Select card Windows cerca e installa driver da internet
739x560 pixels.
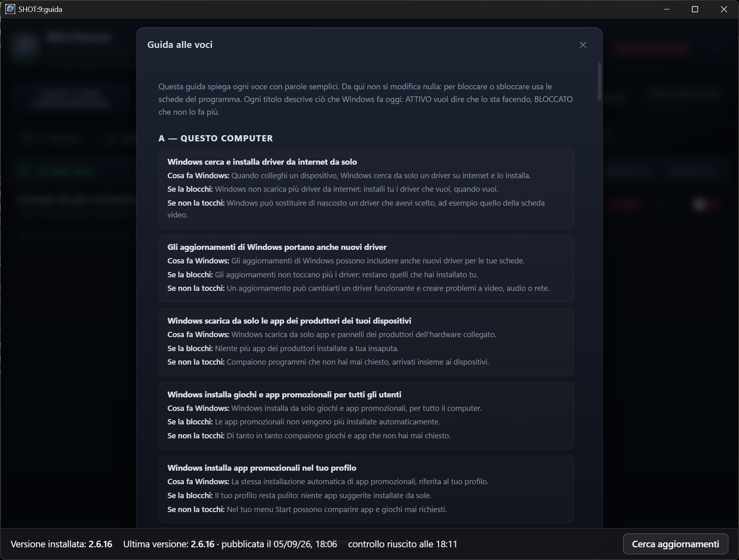coord(366,189)
